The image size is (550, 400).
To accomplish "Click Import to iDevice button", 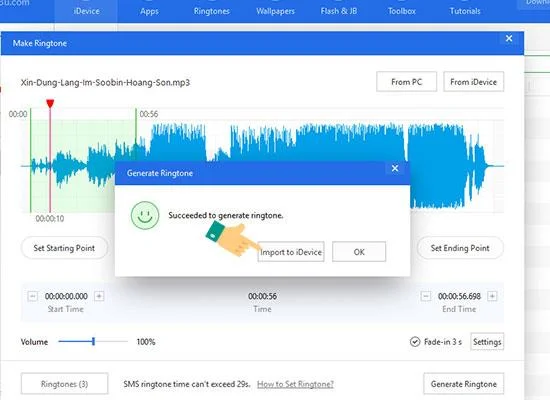I will pos(291,252).
